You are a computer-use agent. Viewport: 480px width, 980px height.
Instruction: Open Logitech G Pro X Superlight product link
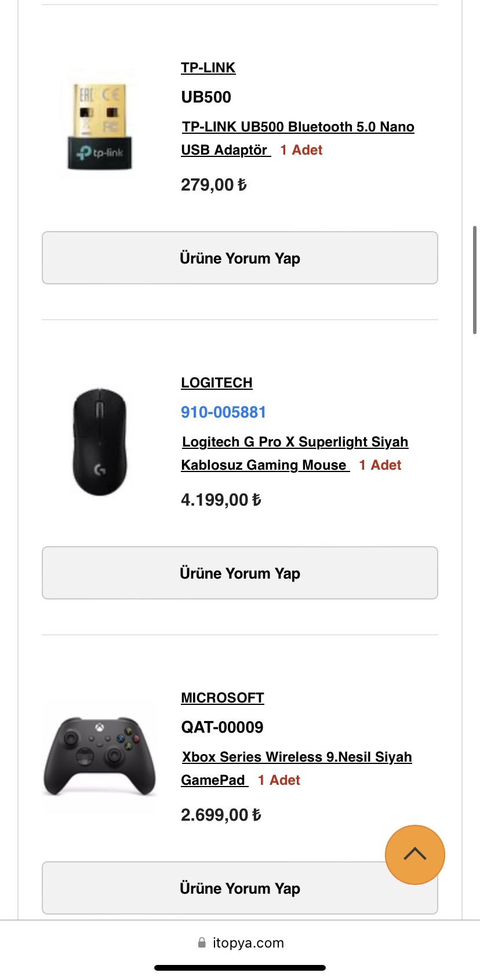295,442
